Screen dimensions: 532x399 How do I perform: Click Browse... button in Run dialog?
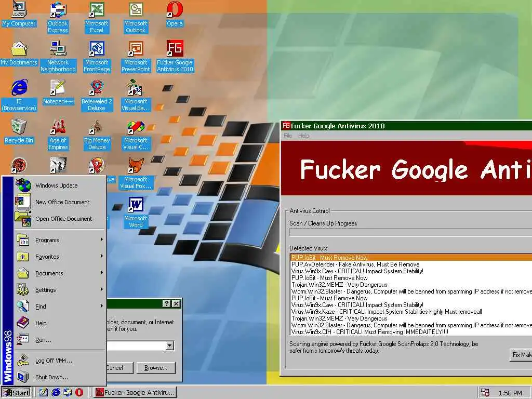[156, 368]
